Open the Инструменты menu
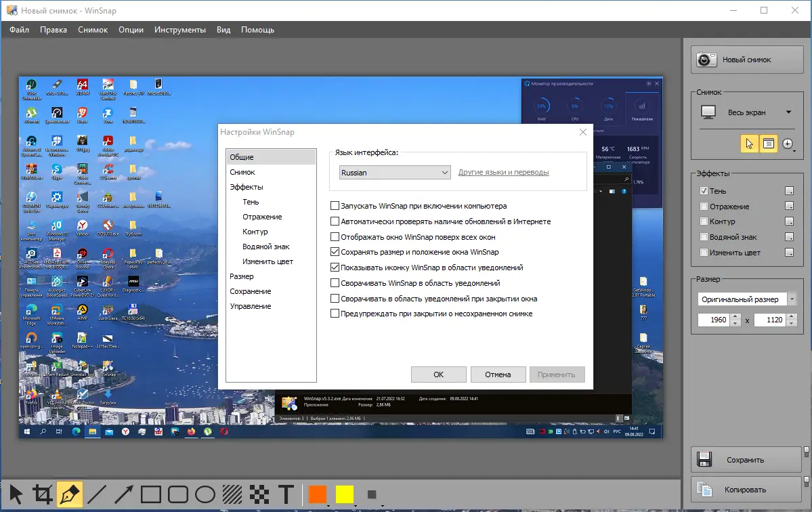 click(x=179, y=30)
